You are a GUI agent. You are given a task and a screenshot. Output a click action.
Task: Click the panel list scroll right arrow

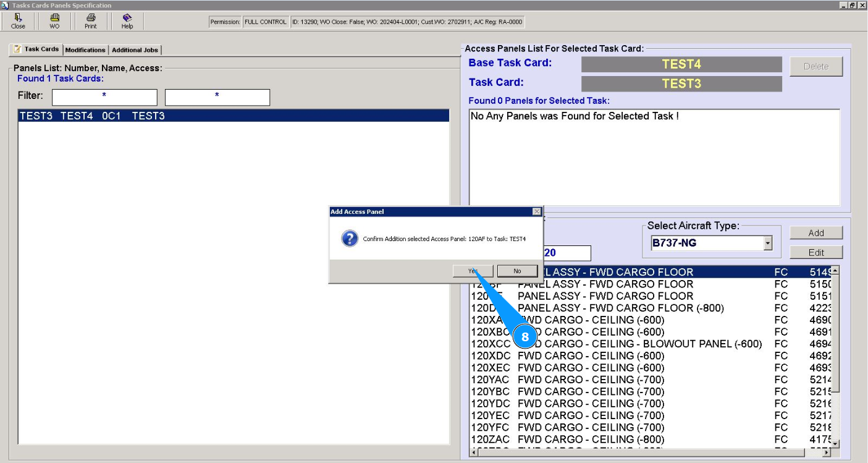pyautogui.click(x=827, y=452)
